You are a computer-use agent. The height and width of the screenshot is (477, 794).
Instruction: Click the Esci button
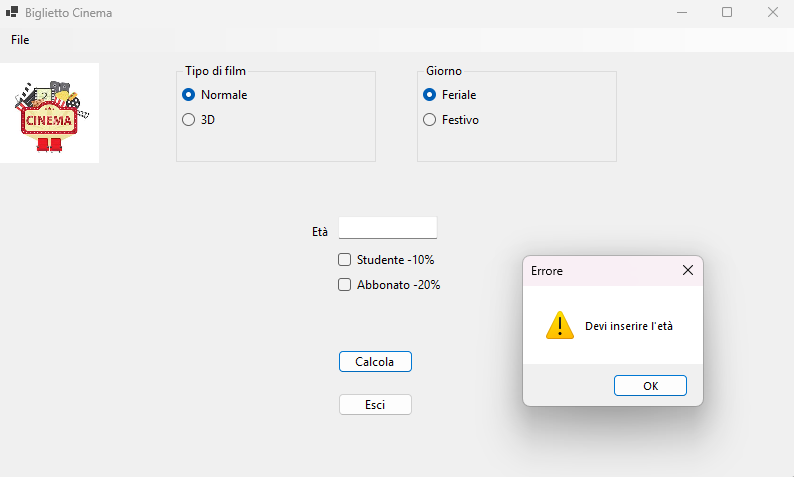(x=375, y=405)
